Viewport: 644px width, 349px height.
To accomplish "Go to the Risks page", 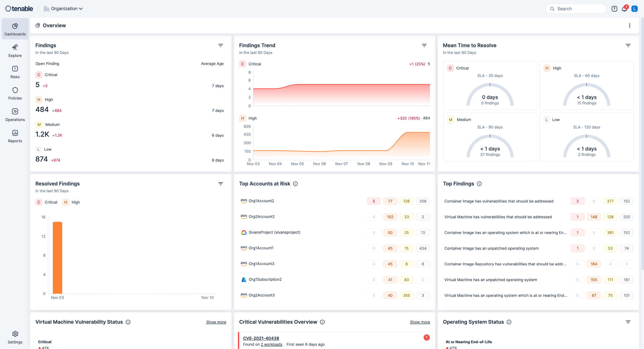I will [15, 72].
